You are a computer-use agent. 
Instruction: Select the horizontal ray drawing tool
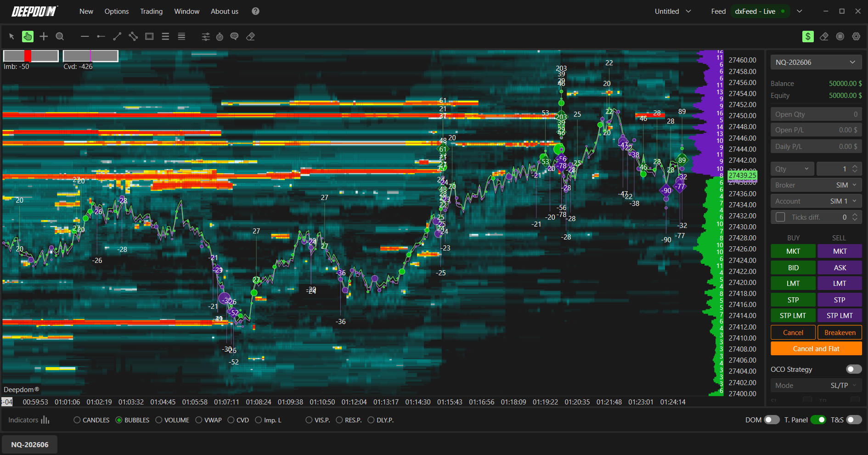(x=101, y=36)
